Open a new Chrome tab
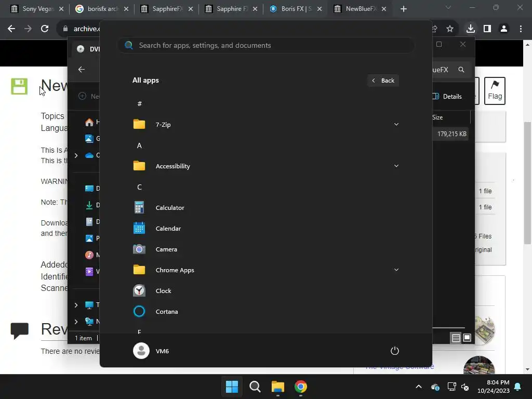 point(403,9)
